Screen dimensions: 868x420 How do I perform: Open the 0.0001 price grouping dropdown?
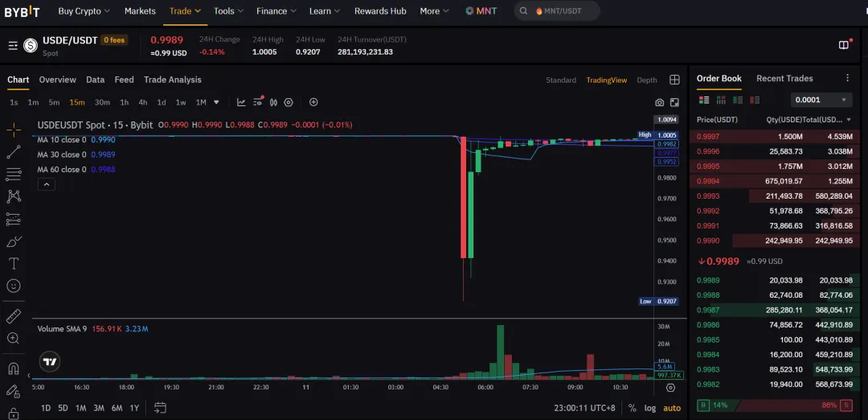pos(821,100)
